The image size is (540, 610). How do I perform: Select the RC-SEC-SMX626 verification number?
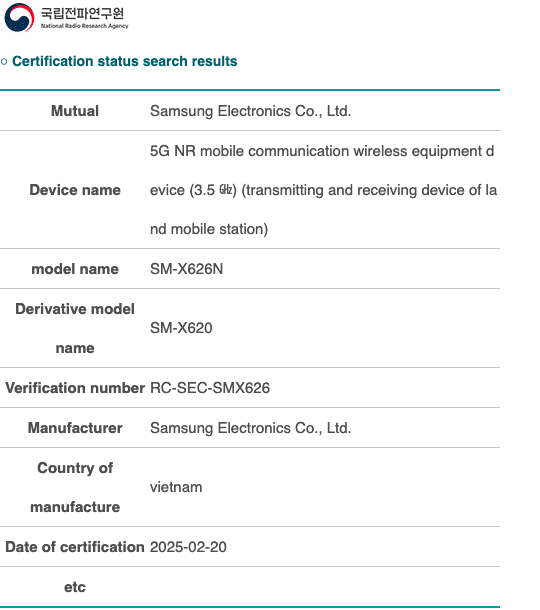pyautogui.click(x=210, y=388)
